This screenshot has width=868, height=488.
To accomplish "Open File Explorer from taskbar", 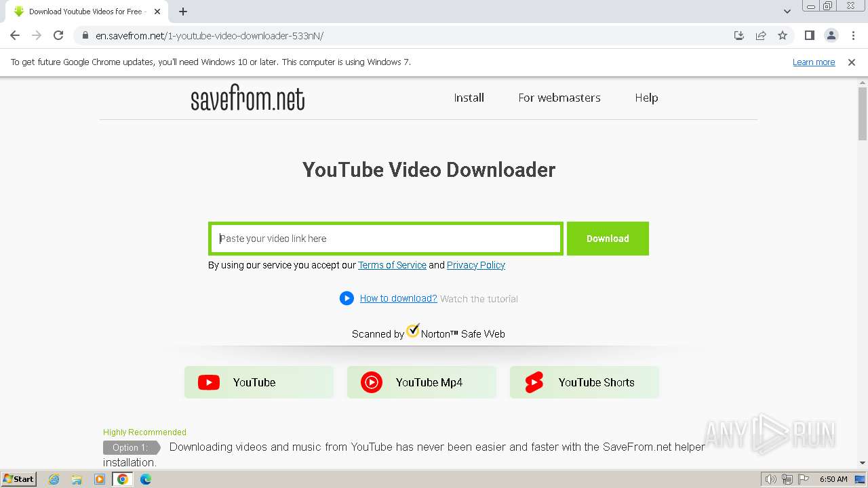I will pyautogui.click(x=77, y=479).
